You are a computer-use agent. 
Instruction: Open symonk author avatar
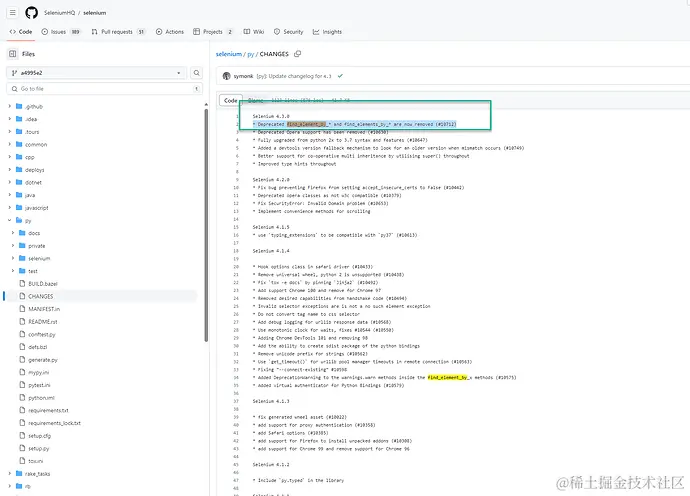click(x=227, y=76)
